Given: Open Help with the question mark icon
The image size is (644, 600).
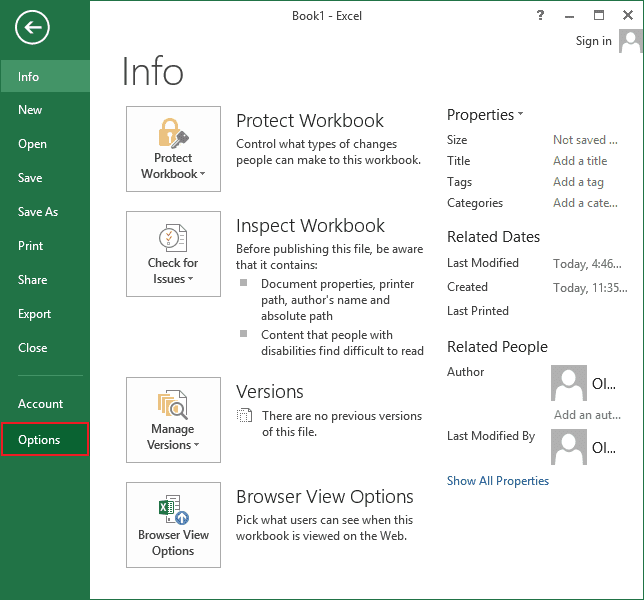Looking at the screenshot, I should pyautogui.click(x=540, y=16).
